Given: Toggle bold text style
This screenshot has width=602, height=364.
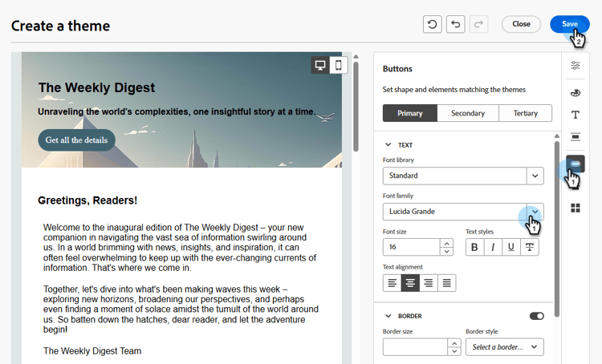Looking at the screenshot, I should click(x=474, y=247).
